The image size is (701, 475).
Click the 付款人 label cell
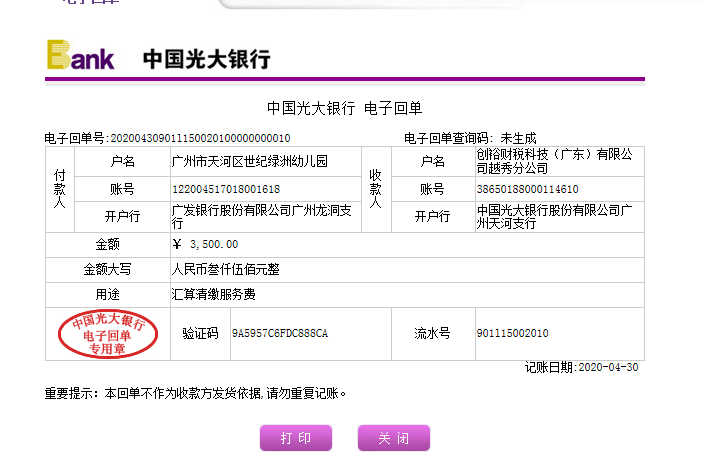pos(59,189)
